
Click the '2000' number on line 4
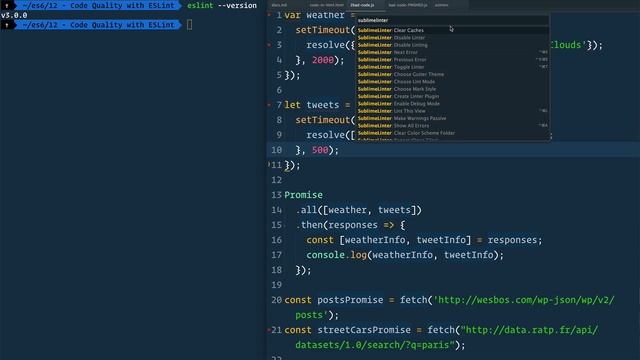(x=322, y=60)
